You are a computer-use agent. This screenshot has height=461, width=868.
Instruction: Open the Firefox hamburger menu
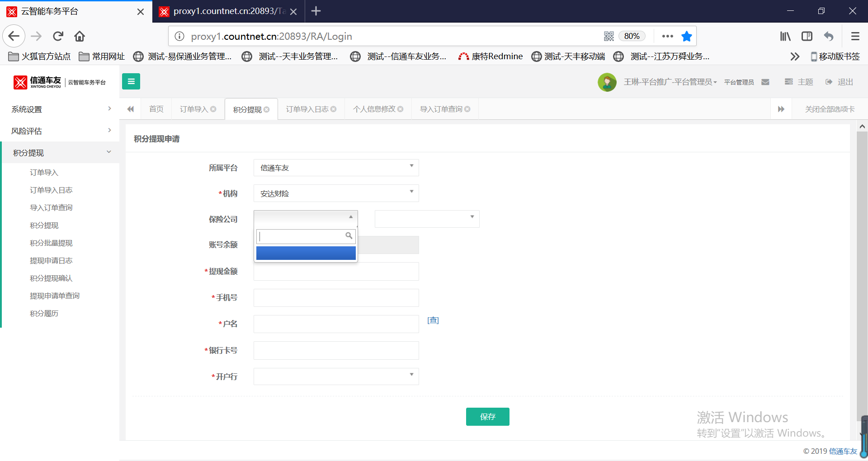[855, 36]
